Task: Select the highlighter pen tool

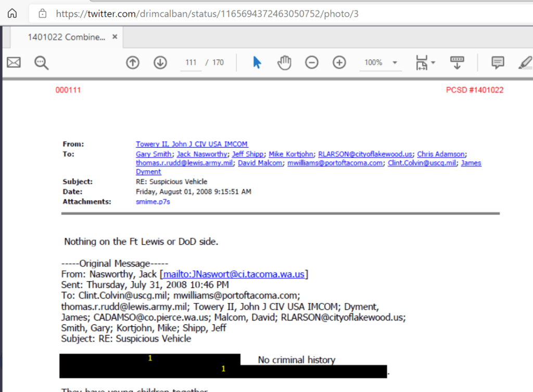Action: click(x=525, y=62)
